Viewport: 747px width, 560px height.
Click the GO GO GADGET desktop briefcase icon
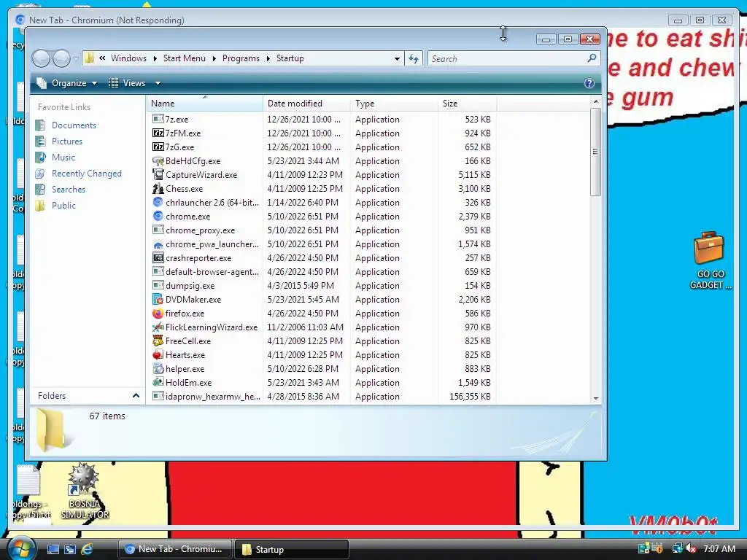coord(708,248)
